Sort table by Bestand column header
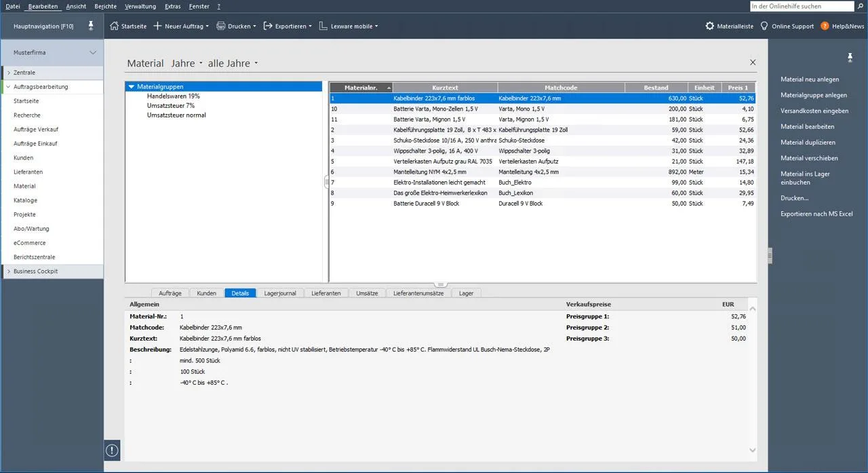 tap(656, 88)
